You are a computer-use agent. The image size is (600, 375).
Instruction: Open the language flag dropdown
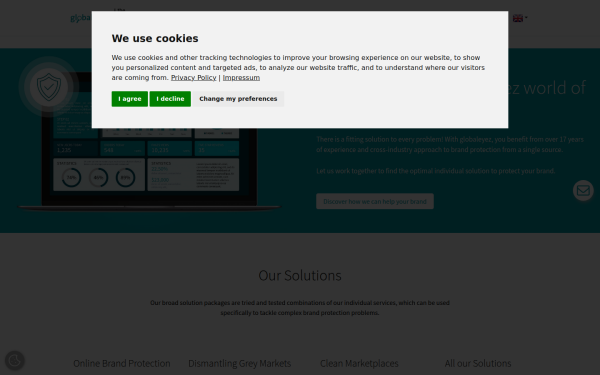pyautogui.click(x=520, y=18)
